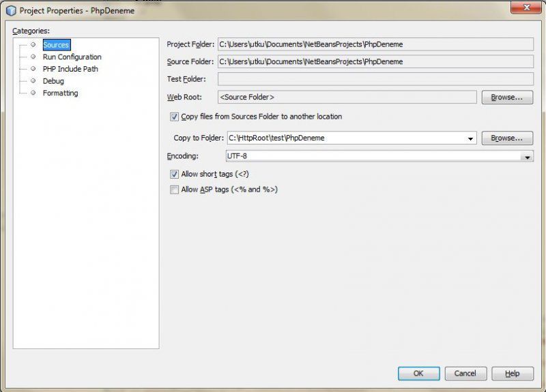546x392 pixels.
Task: Click the bullet icon beside Debug
Action: [x=33, y=81]
